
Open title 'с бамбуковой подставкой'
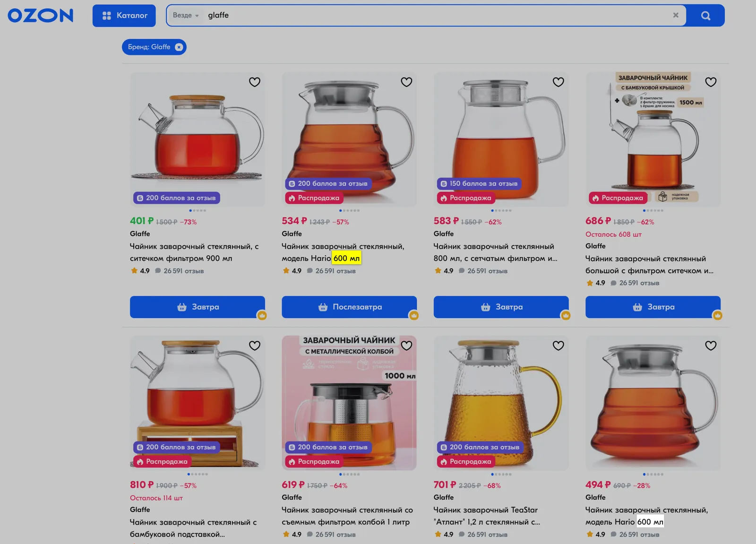click(x=193, y=528)
